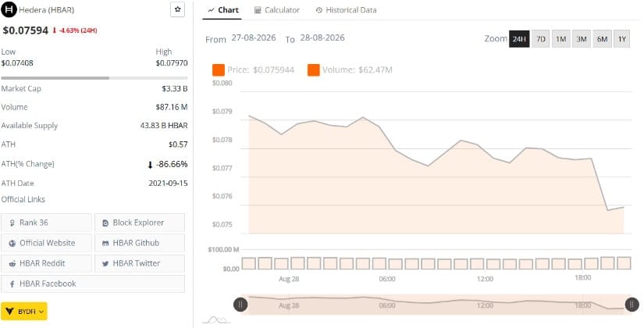
Task: Add HBAR to favorites with the star icon
Action: coord(177,9)
